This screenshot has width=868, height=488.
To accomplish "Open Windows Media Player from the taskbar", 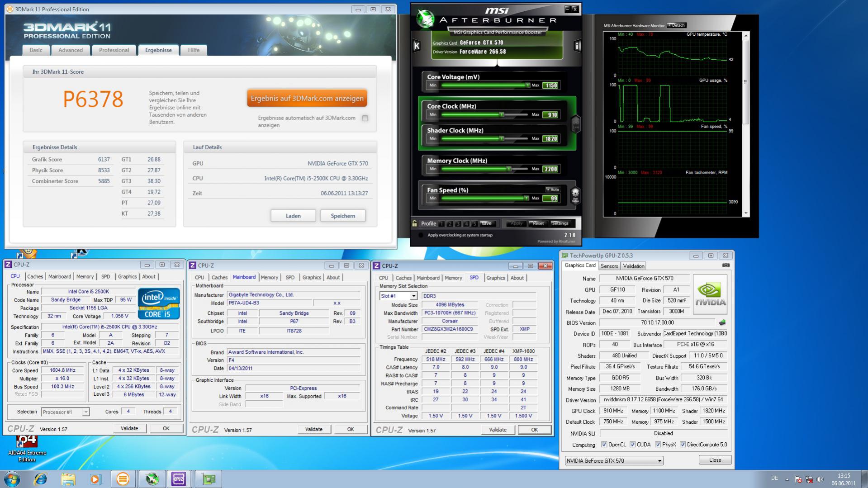I will pyautogui.click(x=95, y=479).
